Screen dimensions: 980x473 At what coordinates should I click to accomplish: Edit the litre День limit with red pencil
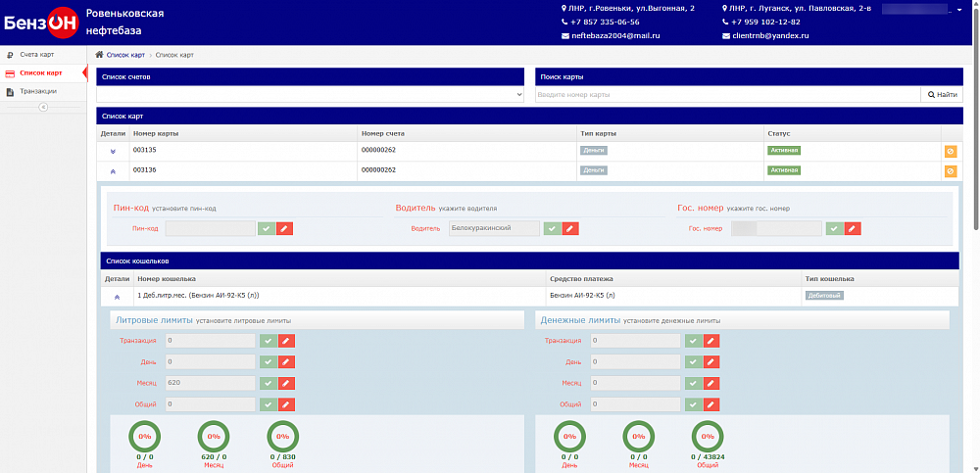point(286,361)
